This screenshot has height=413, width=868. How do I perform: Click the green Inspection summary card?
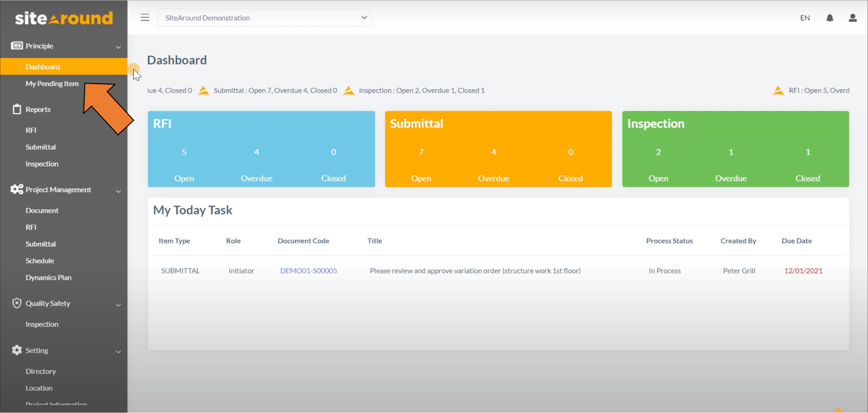tap(735, 149)
